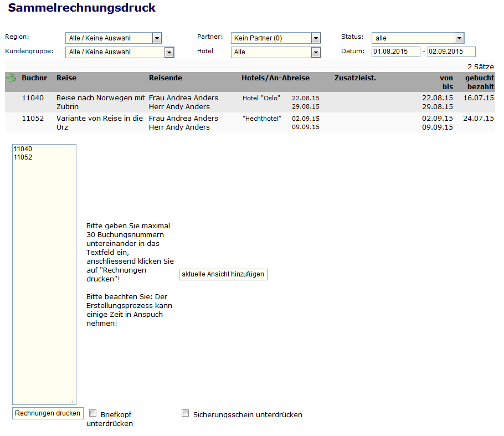Screen dimensions: 504x436
Task: Click the Hotels/An-Abreise column header
Action: click(x=275, y=78)
